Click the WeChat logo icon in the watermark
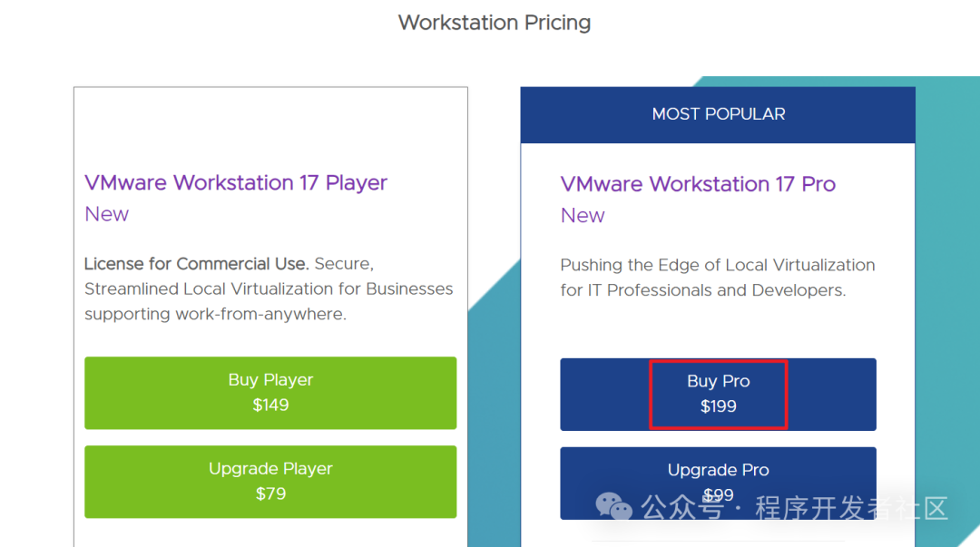Image resolution: width=980 pixels, height=547 pixels. click(x=614, y=507)
